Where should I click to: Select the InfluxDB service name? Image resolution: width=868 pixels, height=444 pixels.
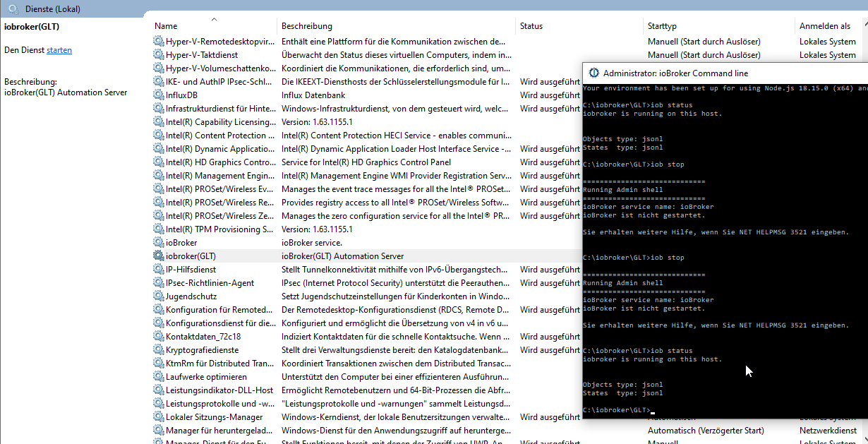tap(181, 95)
